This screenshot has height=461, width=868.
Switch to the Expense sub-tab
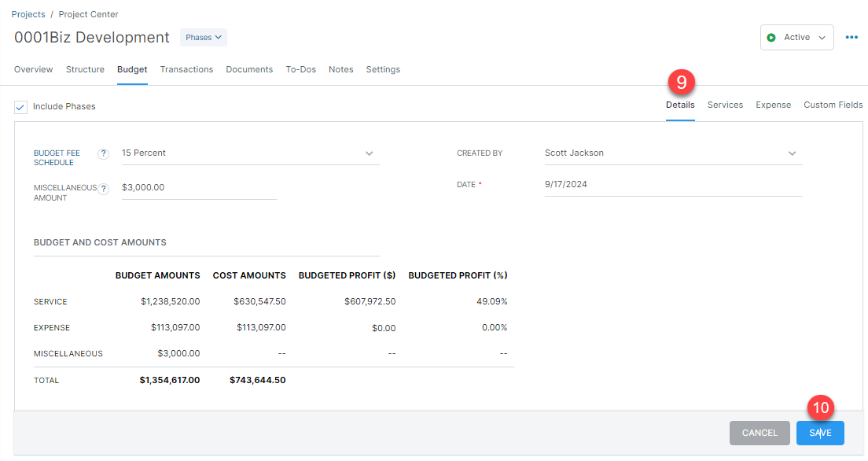[x=774, y=105]
